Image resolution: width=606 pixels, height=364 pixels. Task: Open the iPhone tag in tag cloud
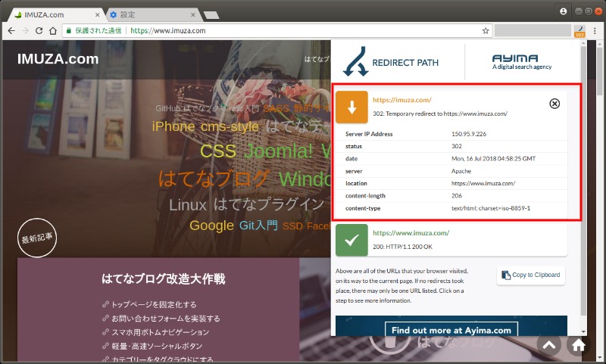(x=173, y=126)
